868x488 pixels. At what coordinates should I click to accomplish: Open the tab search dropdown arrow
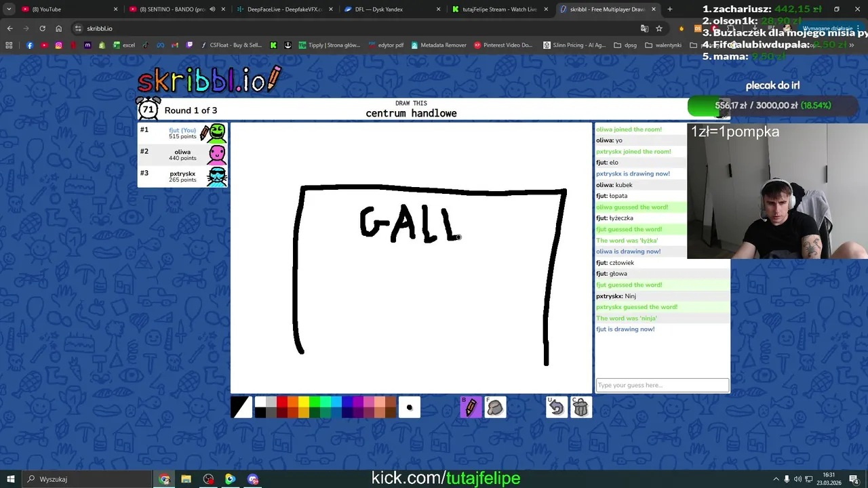click(x=9, y=9)
